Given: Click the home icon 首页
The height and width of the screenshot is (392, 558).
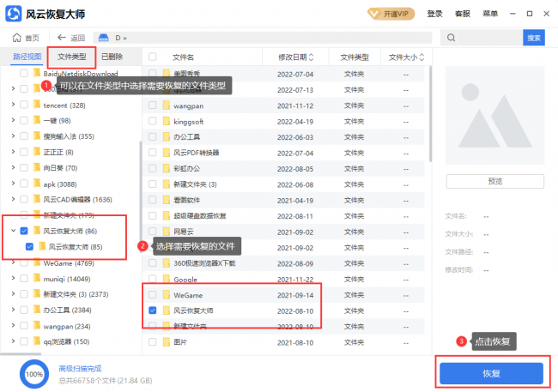Looking at the screenshot, I should (16, 38).
